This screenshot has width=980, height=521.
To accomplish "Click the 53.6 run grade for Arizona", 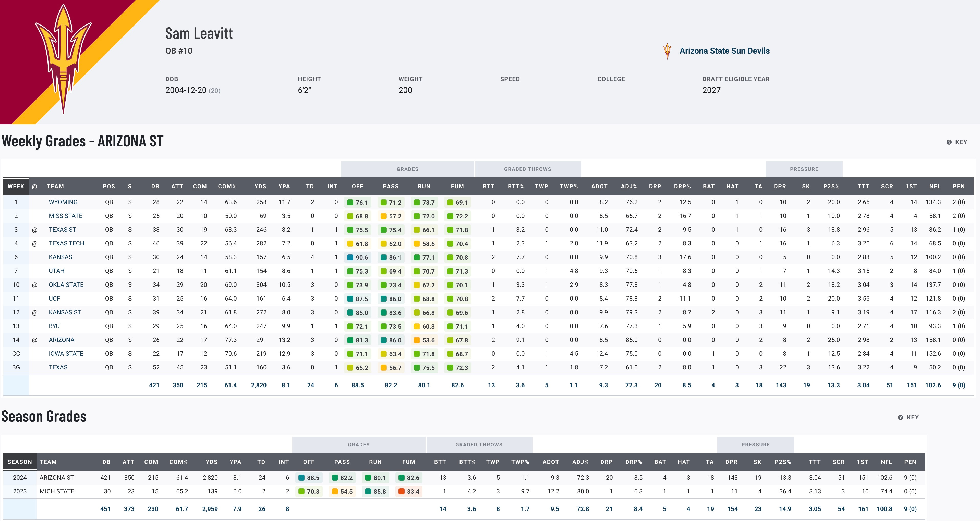I will 424,340.
